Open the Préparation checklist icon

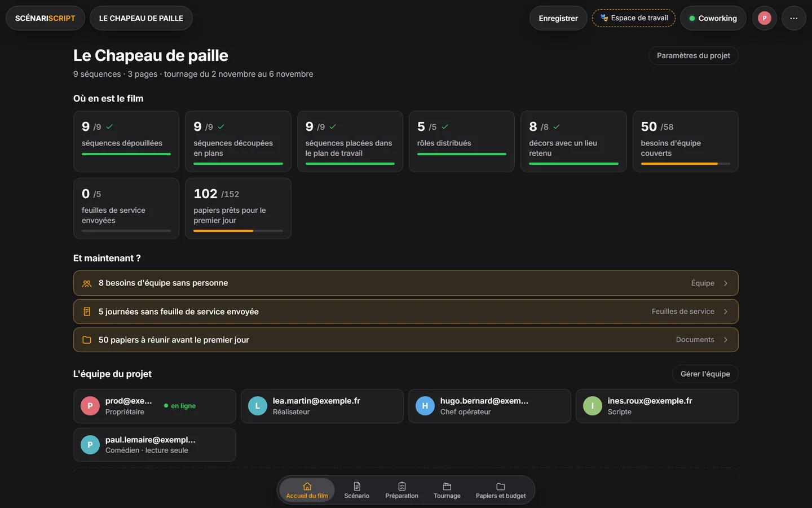(402, 487)
